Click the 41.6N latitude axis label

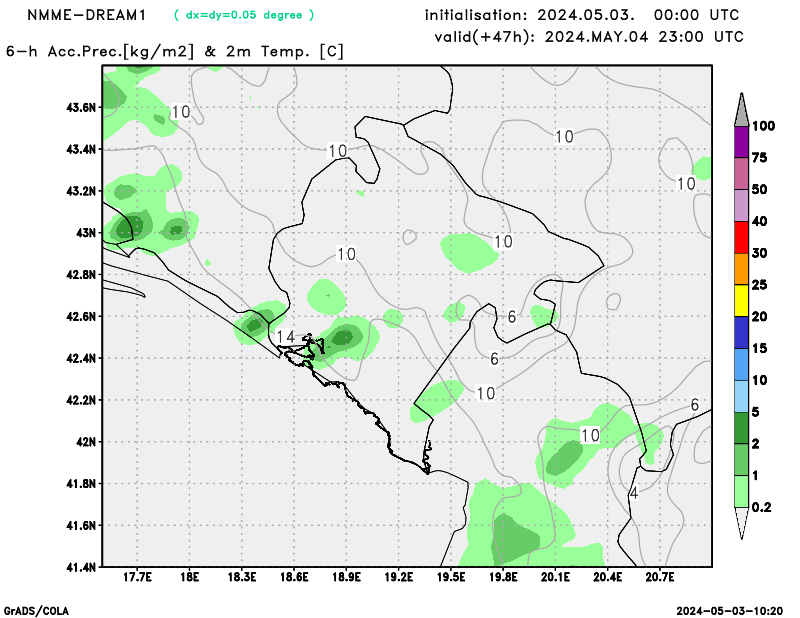(81, 525)
